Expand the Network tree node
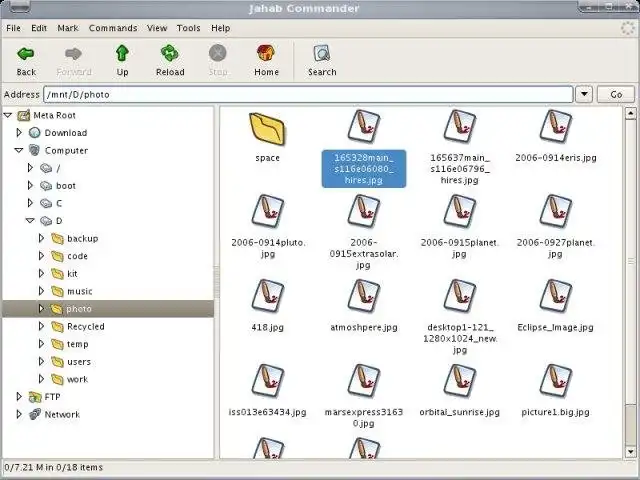Viewport: 640px width, 480px height. (x=19, y=414)
